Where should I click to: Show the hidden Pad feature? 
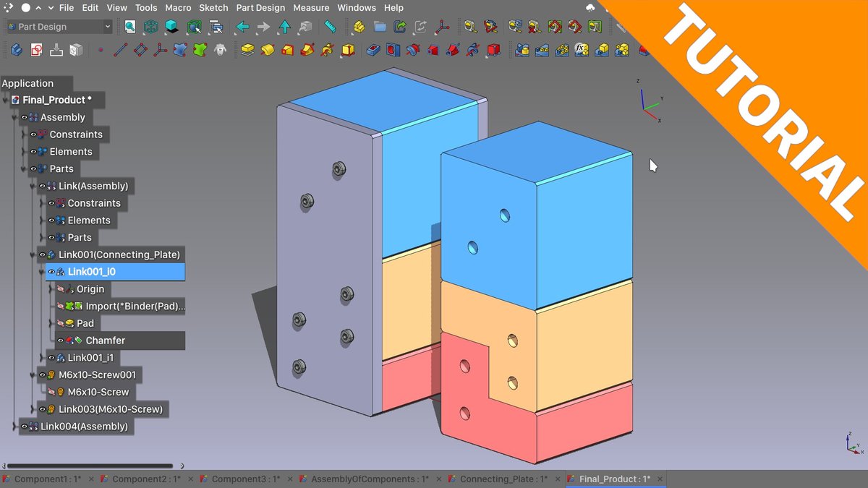pyautogui.click(x=61, y=323)
